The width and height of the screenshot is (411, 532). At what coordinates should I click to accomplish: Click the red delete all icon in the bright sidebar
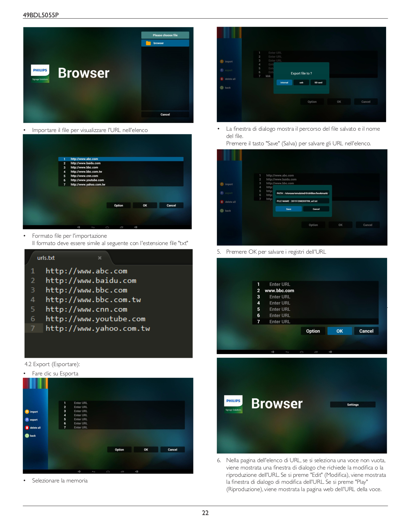[27, 428]
